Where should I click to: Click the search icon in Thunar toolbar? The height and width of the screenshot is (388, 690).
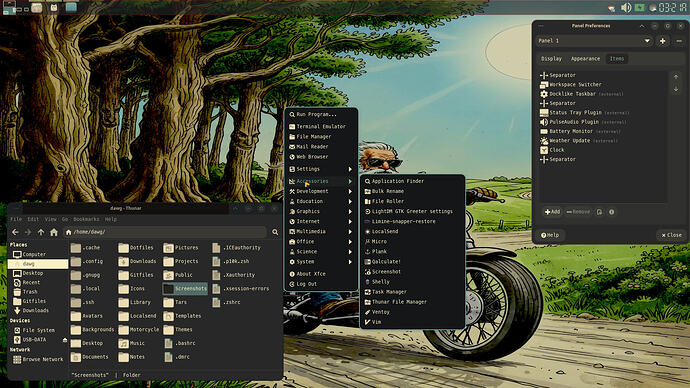pos(275,232)
